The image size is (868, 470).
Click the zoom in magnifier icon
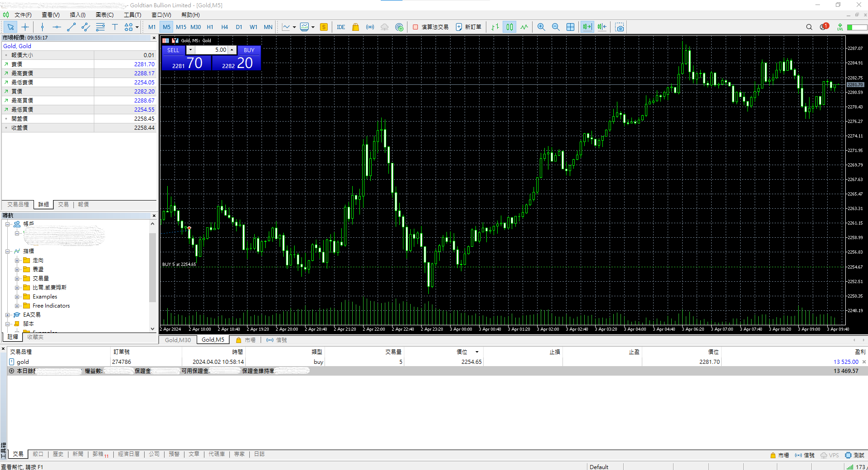pos(541,27)
